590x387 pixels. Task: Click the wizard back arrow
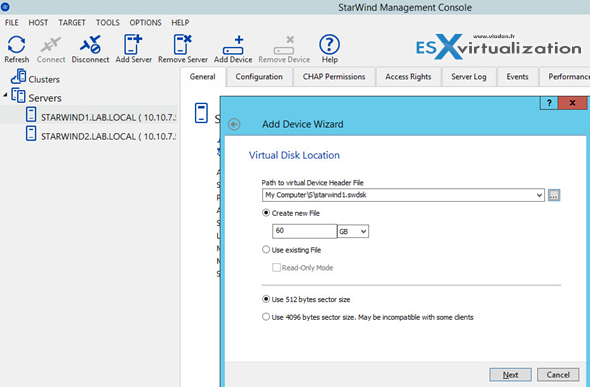tap(234, 124)
